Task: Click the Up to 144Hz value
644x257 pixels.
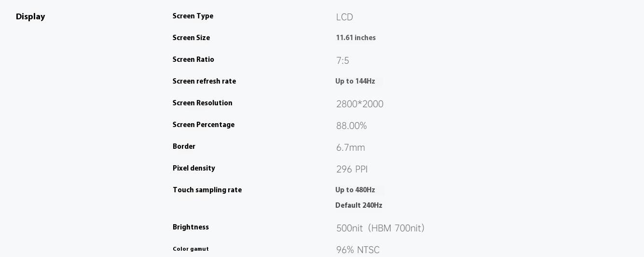Action: (x=355, y=82)
